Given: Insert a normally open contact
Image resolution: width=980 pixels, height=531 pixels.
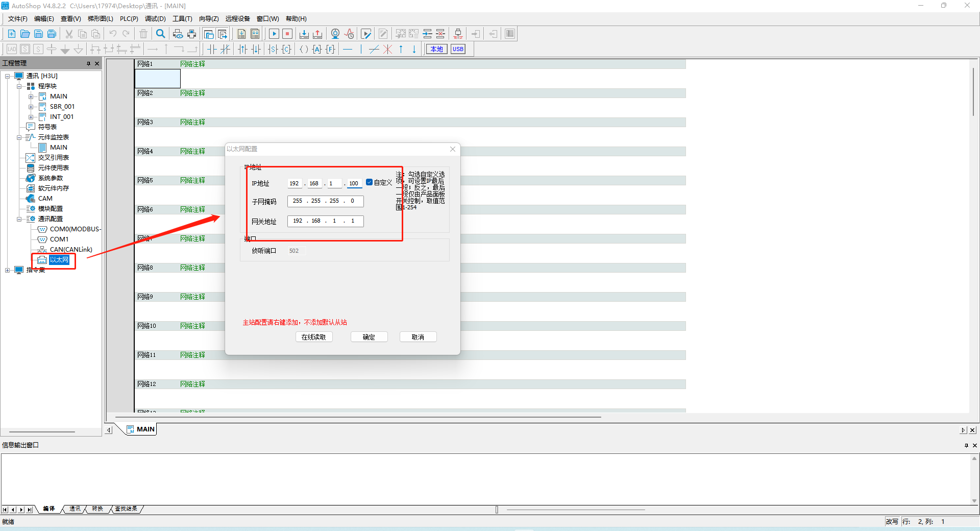Looking at the screenshot, I should pos(212,49).
